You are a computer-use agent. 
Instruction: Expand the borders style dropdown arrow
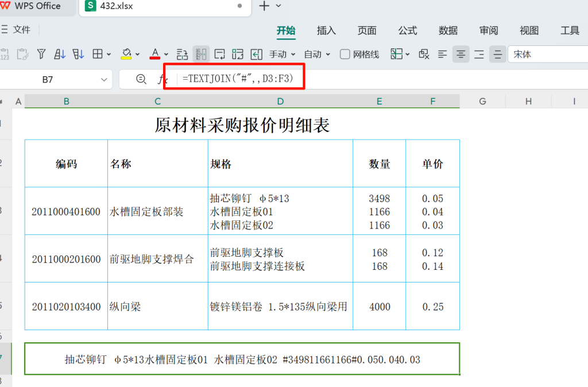(109, 55)
